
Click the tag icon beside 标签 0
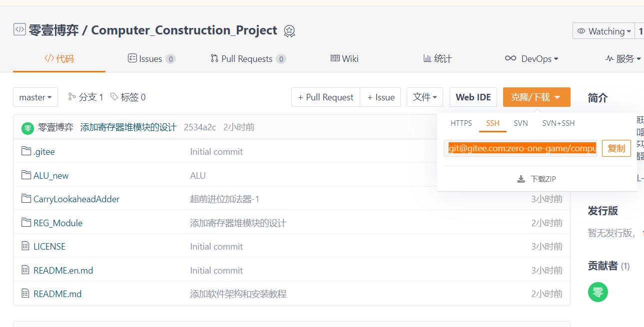(x=114, y=97)
